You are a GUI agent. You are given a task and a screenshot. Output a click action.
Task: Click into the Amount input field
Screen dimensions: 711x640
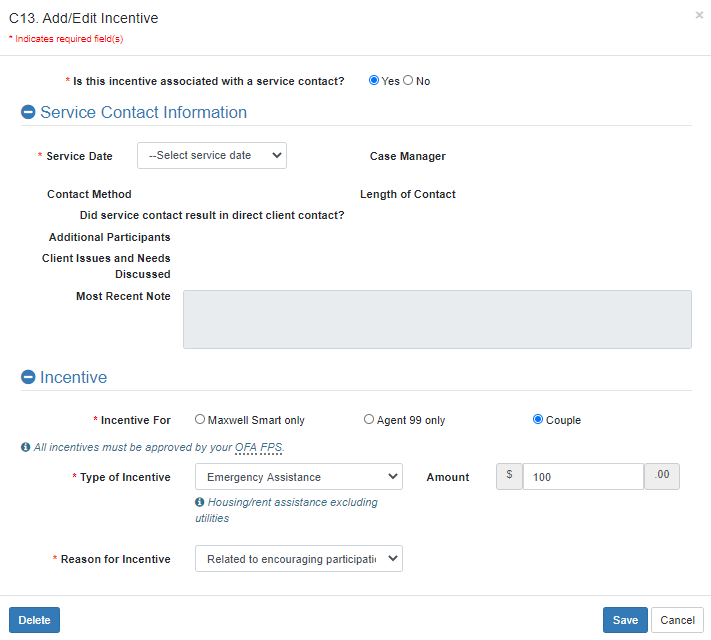click(583, 477)
